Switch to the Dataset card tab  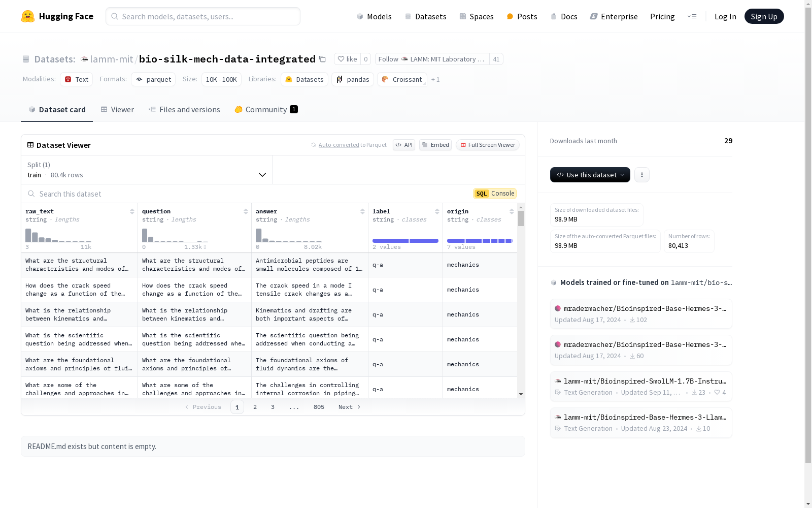pyautogui.click(x=57, y=110)
